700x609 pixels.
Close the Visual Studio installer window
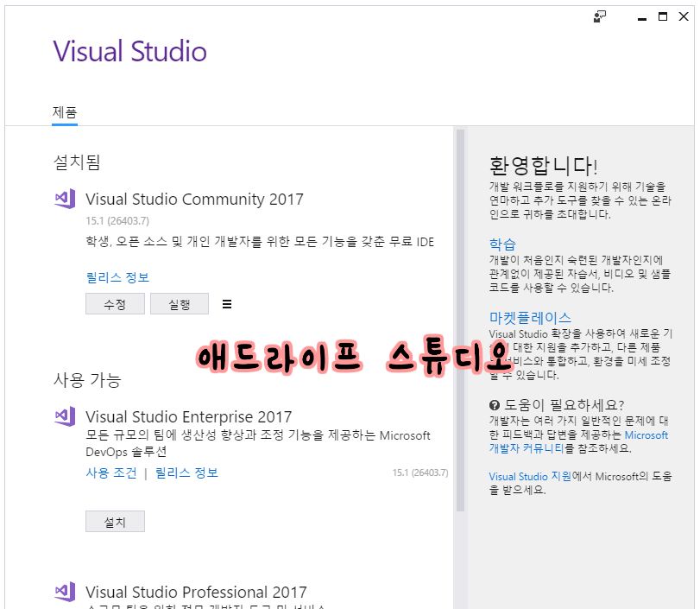(x=684, y=17)
